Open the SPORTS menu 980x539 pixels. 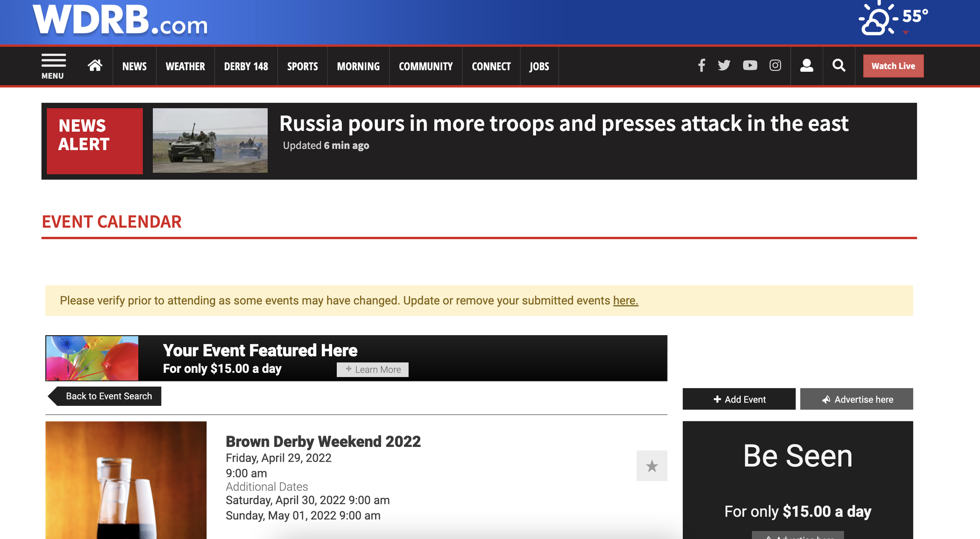(x=303, y=66)
